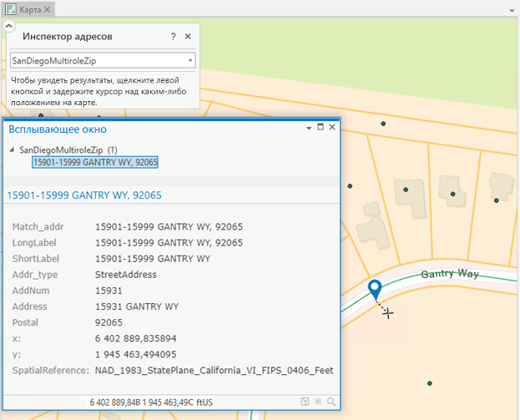
Task: Close the Карта tab
Action: [x=49, y=9]
